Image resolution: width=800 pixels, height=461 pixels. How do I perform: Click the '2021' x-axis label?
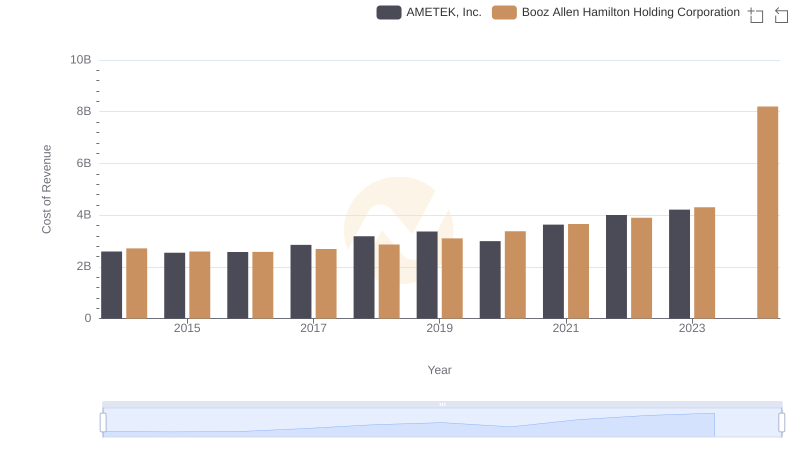click(566, 328)
